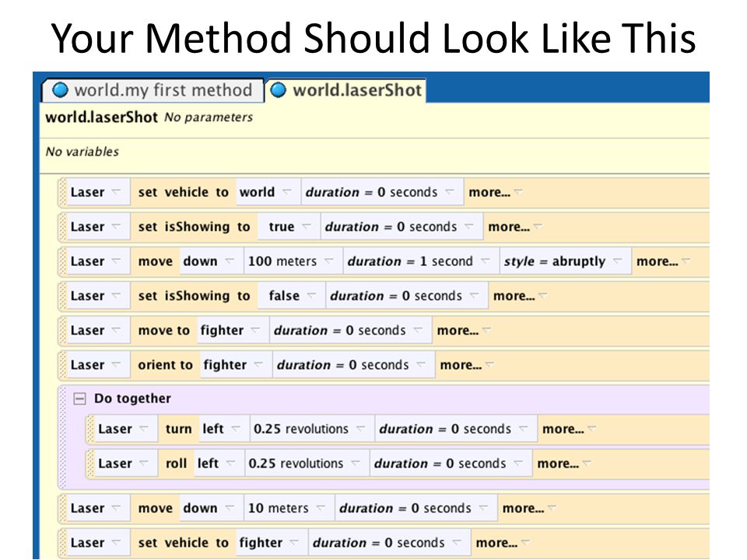Change turn left direction dropdown
This screenshot has height=560, width=747.
pos(224,429)
